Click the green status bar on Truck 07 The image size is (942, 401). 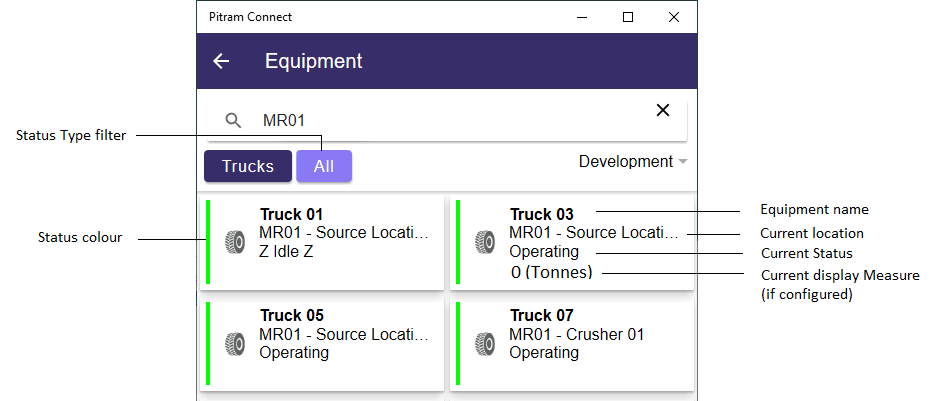click(458, 343)
